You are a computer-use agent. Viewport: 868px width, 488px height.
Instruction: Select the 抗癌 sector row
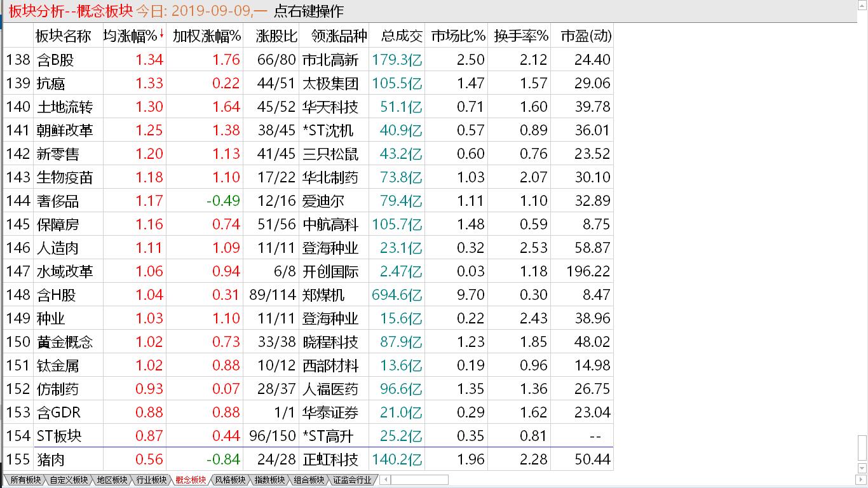tap(308, 83)
